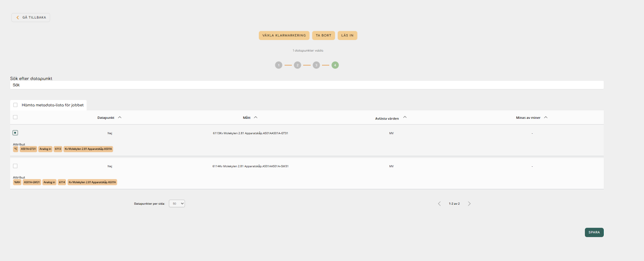Save changes with the SPARA button
The width and height of the screenshot is (644, 261).
[594, 232]
